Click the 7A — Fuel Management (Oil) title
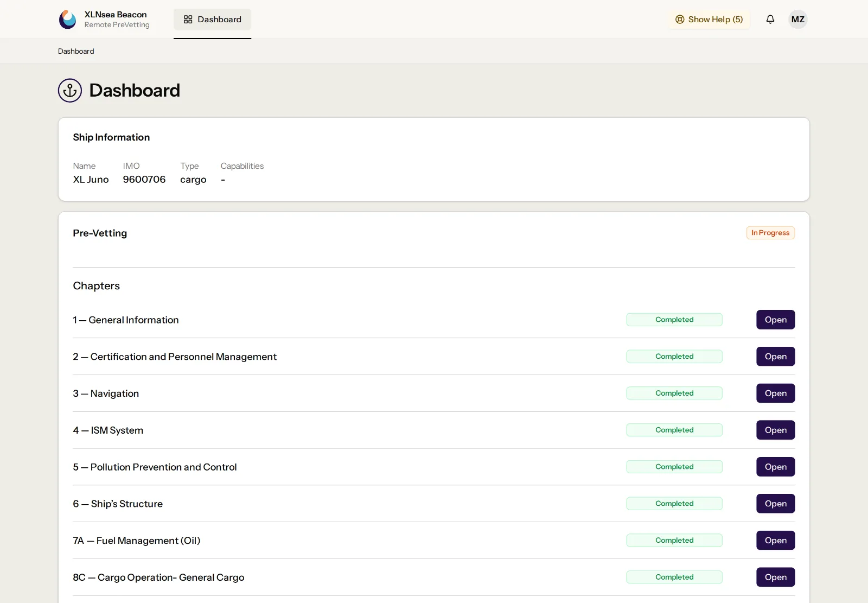Screen dimensions: 868x603 (137, 541)
